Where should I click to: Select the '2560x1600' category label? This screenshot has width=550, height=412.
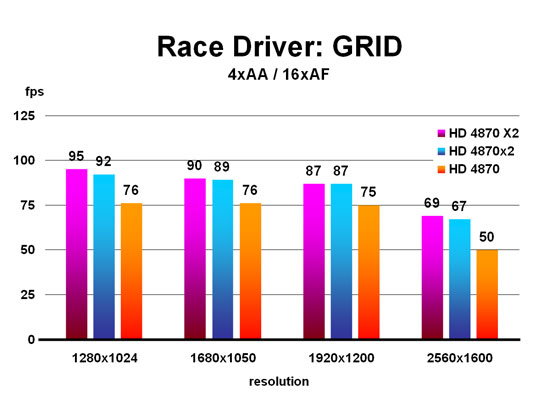460,358
